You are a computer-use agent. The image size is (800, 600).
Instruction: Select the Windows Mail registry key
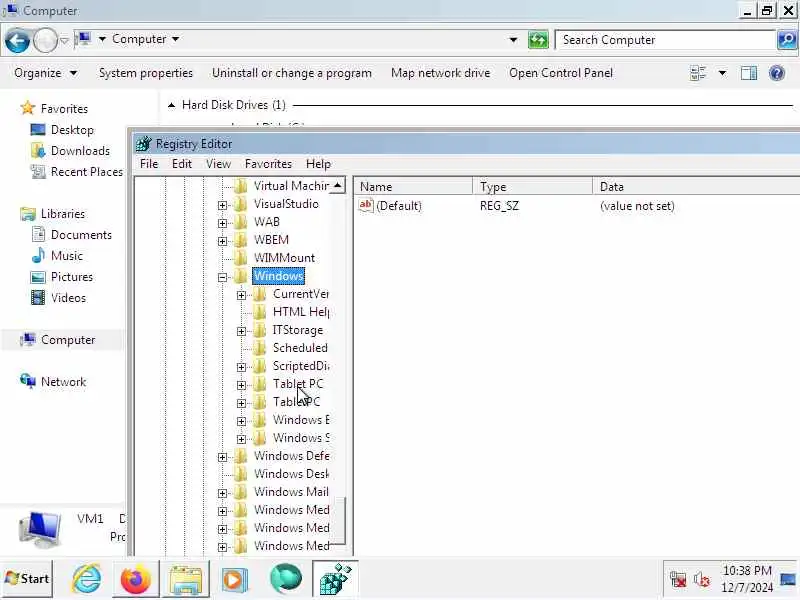coord(291,492)
